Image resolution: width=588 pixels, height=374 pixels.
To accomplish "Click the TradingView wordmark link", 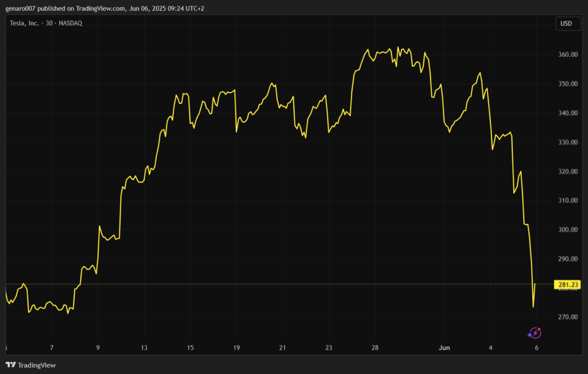I will click(x=37, y=365).
